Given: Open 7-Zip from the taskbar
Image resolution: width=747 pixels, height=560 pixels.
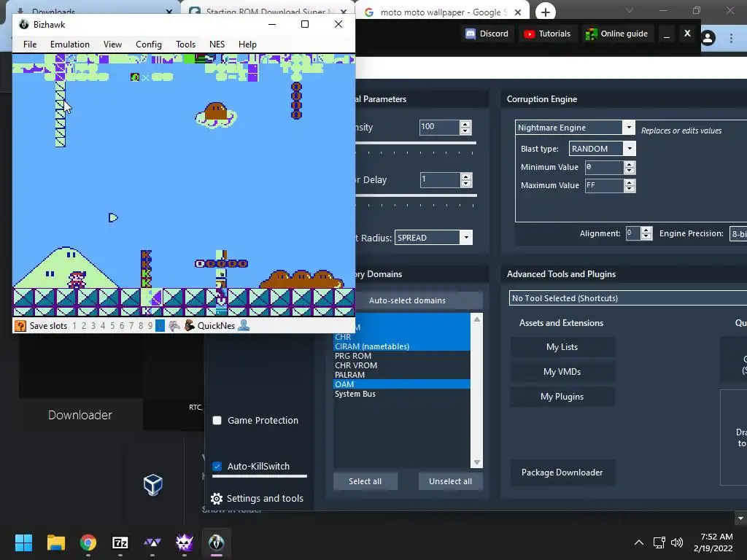Looking at the screenshot, I should click(120, 542).
